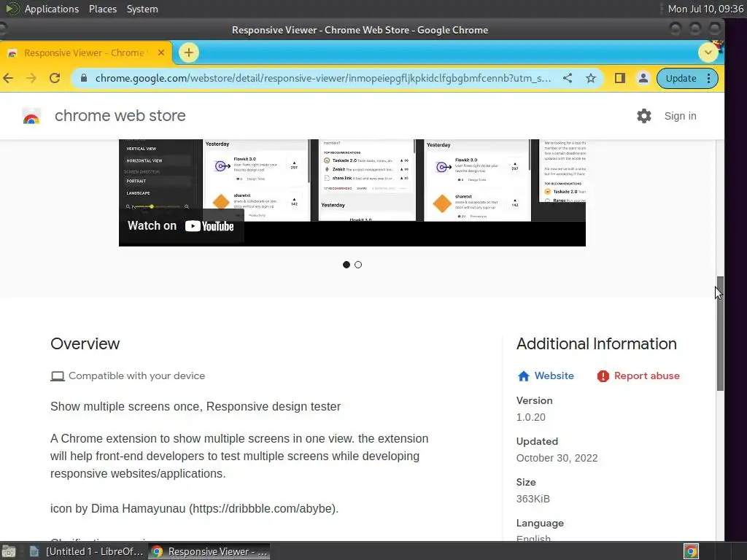Click the version value 1.0.20

pos(531,417)
